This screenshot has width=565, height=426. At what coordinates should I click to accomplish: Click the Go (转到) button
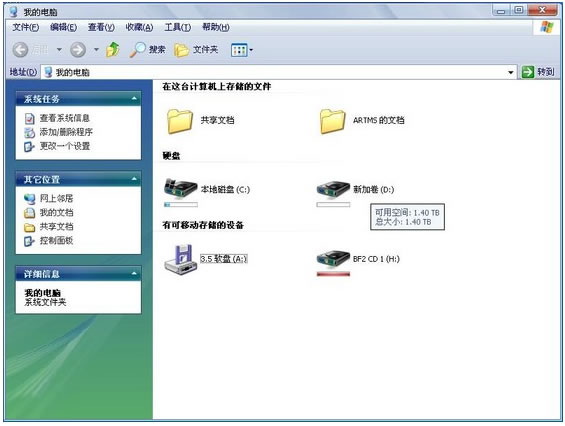click(x=538, y=72)
